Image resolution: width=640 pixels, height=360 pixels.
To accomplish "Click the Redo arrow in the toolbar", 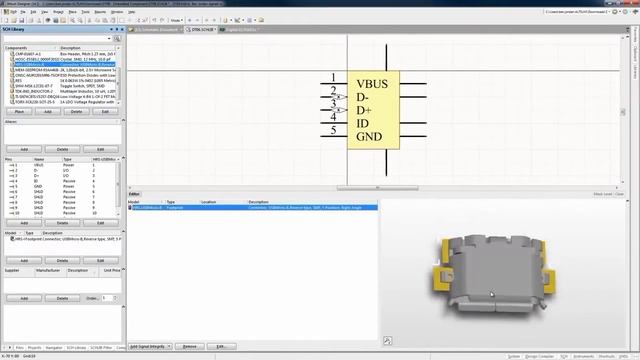I will click(x=162, y=20).
